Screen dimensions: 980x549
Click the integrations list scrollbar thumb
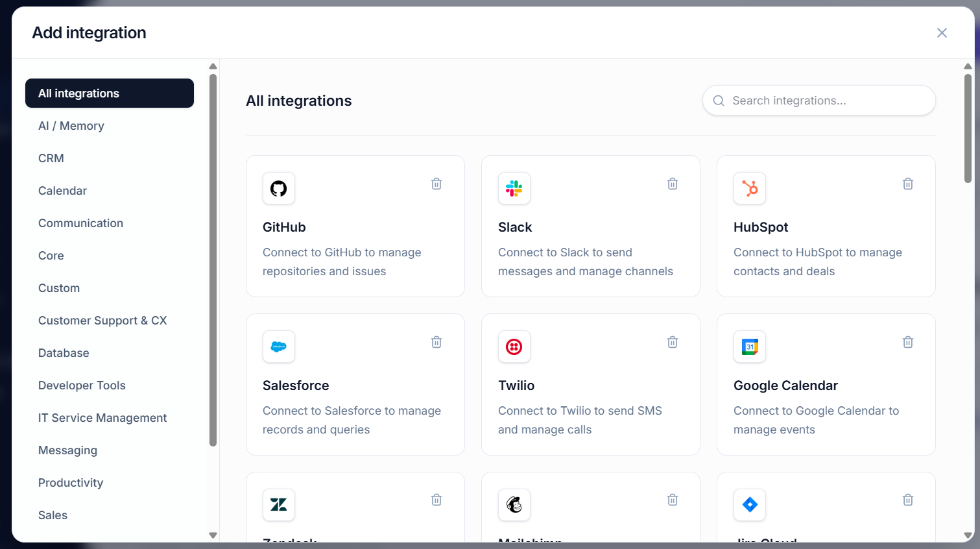coord(968,128)
